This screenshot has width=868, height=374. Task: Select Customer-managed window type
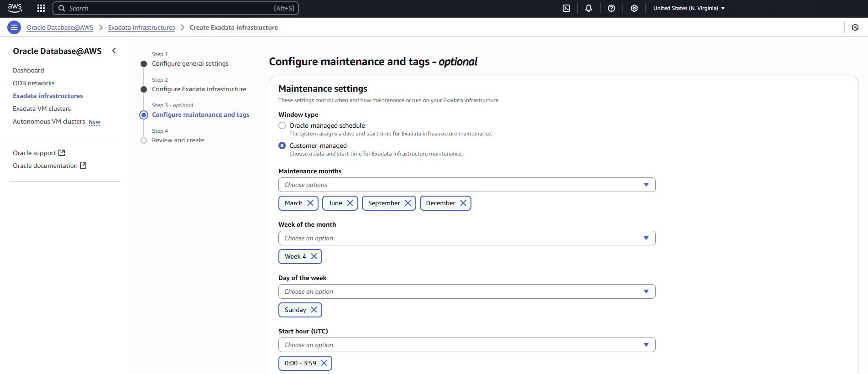click(282, 145)
